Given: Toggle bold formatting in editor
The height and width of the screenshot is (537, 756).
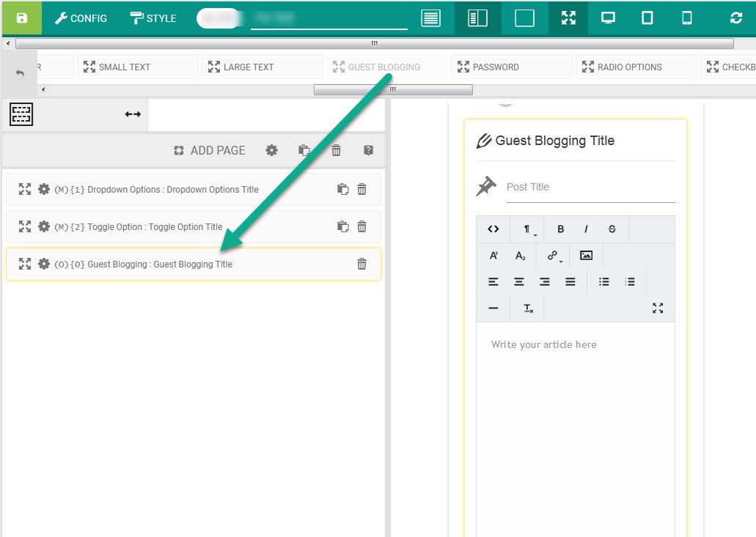Looking at the screenshot, I should point(560,229).
